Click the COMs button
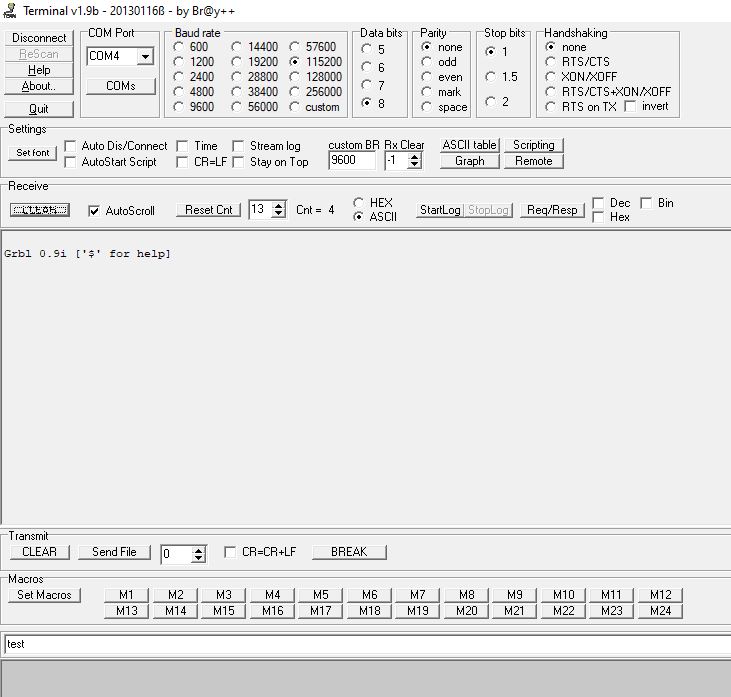This screenshot has height=697, width=731. click(x=121, y=86)
